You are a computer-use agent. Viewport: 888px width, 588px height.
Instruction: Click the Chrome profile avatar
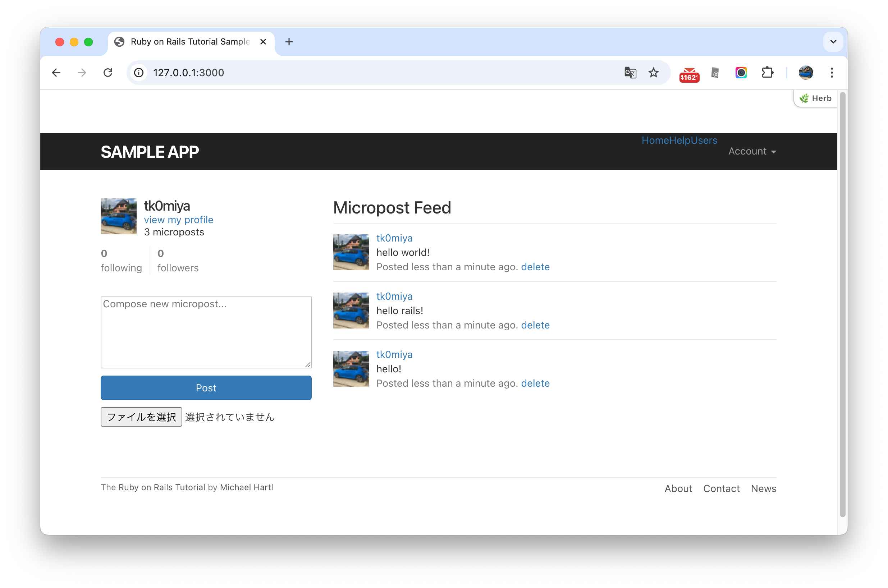(x=806, y=72)
